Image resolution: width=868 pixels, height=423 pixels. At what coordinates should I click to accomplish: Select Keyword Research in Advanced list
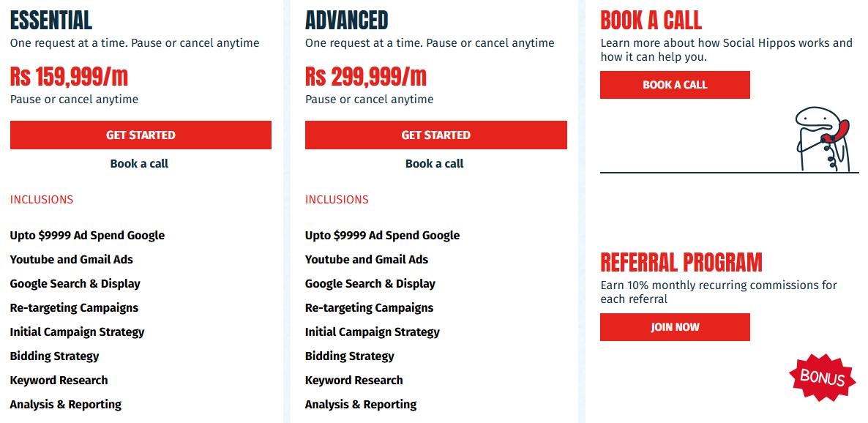point(354,381)
